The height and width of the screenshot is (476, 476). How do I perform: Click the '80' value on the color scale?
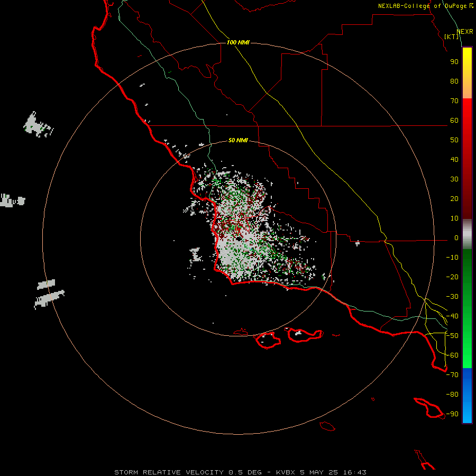tap(454, 81)
